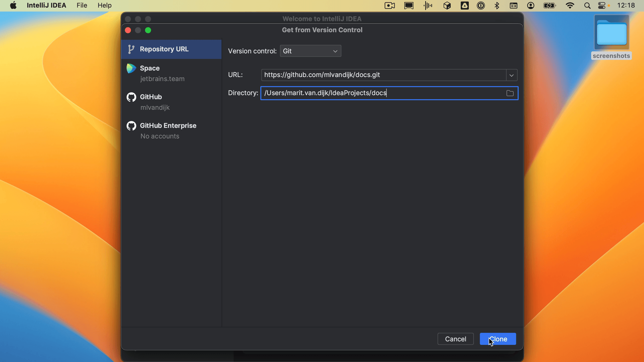Viewport: 644px width, 362px height.
Task: Click the Wi-Fi icon in menu bar
Action: [x=571, y=5]
